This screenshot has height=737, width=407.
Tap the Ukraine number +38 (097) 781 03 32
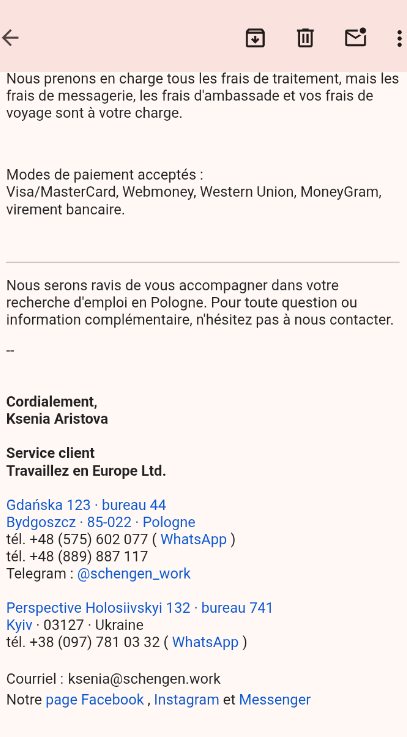(x=94, y=642)
